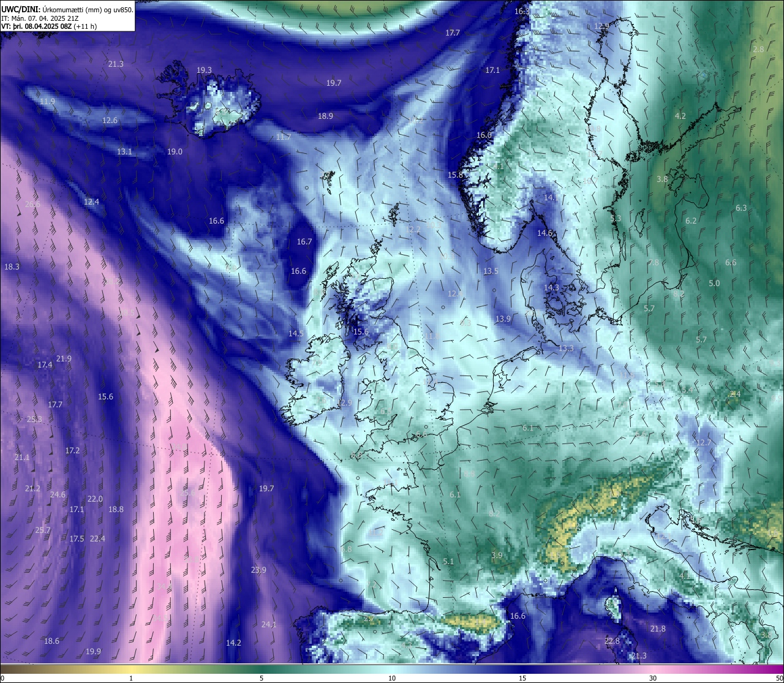Click the 18.6 value in the bottom-left
This screenshot has height=683, width=784.
point(51,641)
